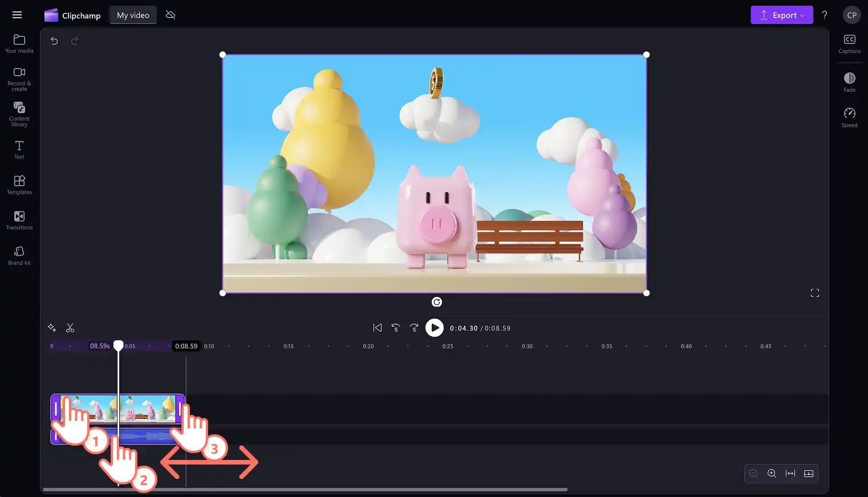Undo the last action
Viewport: 868px width, 497px height.
tap(54, 40)
